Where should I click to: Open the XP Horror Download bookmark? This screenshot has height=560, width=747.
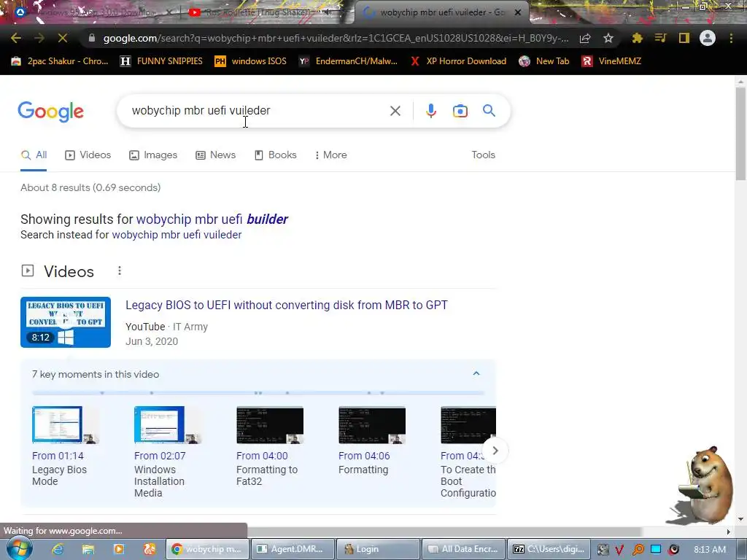pyautogui.click(x=458, y=61)
